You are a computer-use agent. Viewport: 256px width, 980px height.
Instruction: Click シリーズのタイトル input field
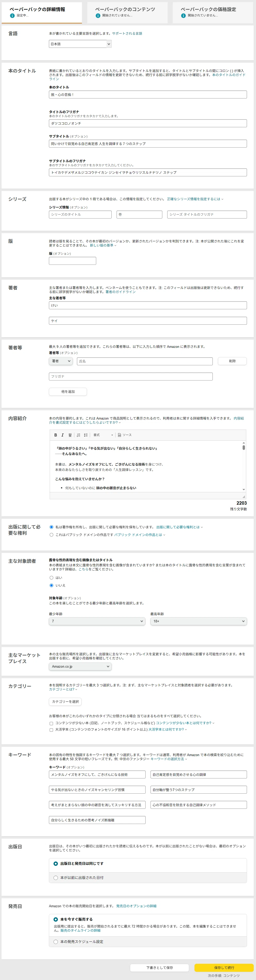[80, 215]
